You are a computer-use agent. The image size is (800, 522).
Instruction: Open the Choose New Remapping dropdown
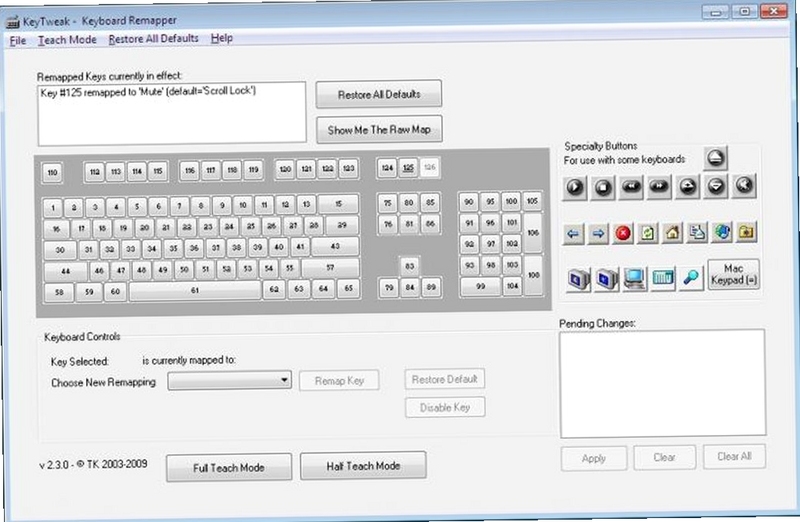pos(230,380)
